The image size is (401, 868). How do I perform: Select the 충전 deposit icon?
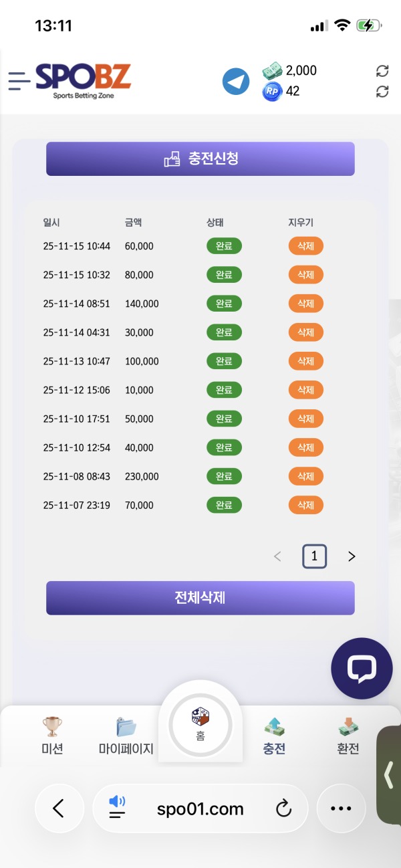coord(274,725)
